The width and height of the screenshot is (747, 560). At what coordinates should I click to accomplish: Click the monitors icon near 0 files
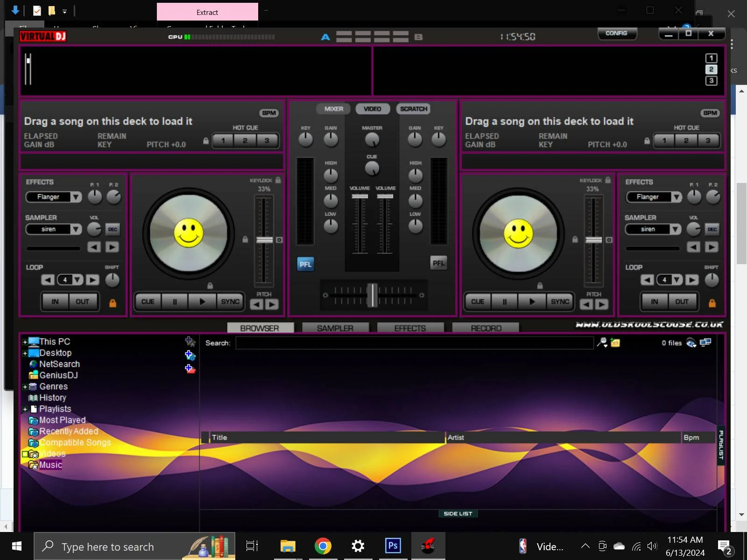coord(705,343)
